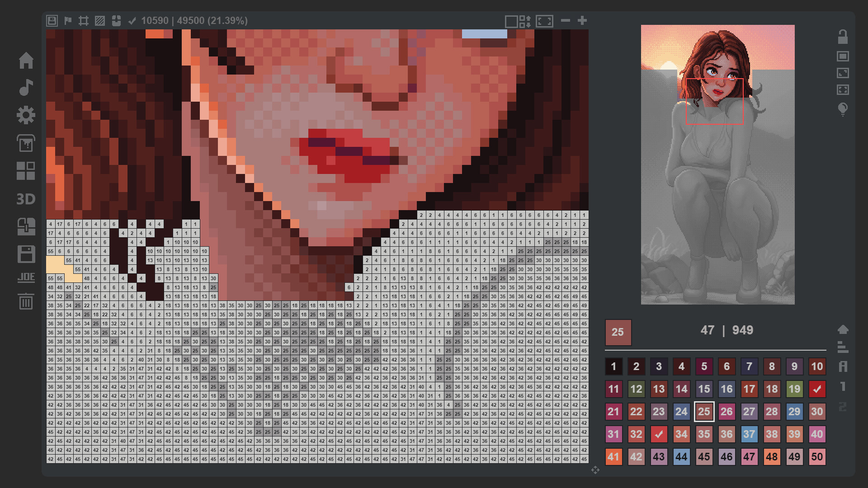Click the music note icon
The image size is (868, 488).
pos(26,87)
